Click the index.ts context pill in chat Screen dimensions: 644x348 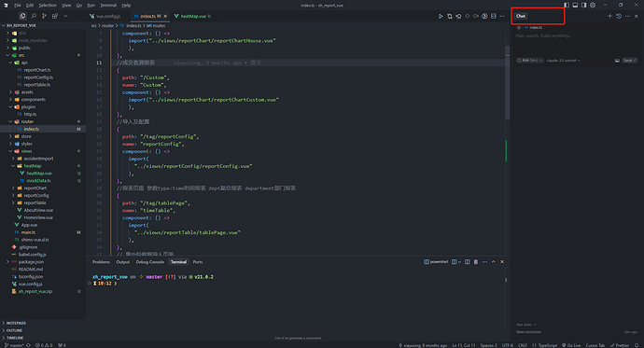click(x=533, y=27)
